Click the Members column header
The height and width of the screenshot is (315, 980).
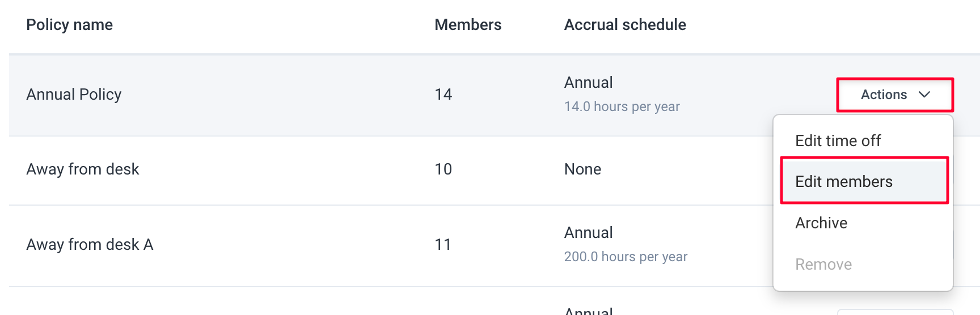tap(468, 25)
